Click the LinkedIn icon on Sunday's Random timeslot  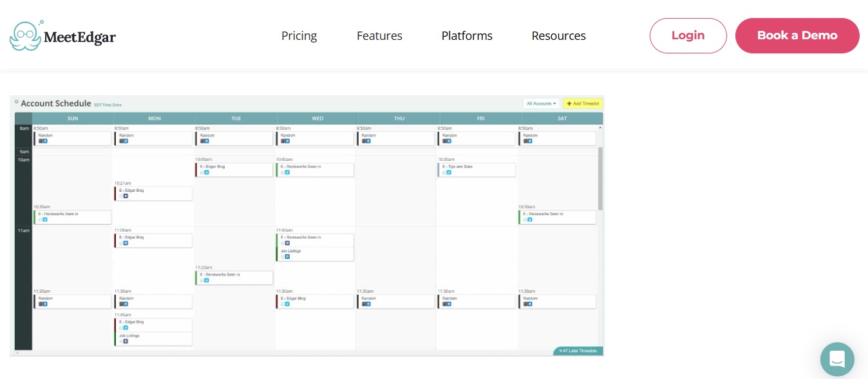click(44, 141)
